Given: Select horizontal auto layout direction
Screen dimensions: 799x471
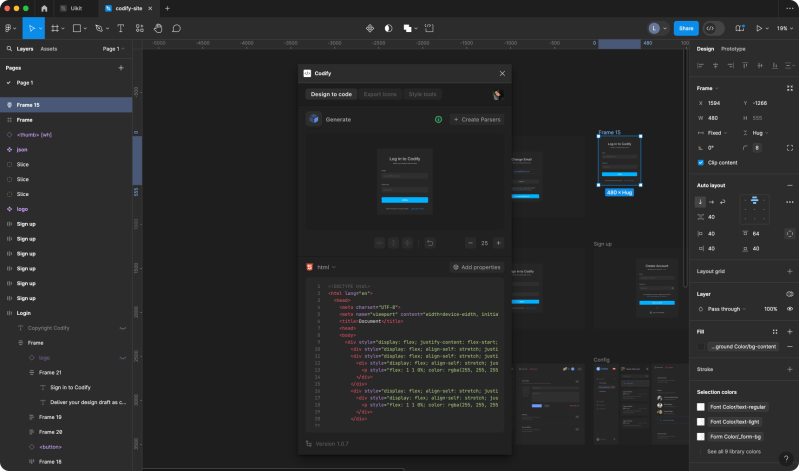Looking at the screenshot, I should pos(711,202).
